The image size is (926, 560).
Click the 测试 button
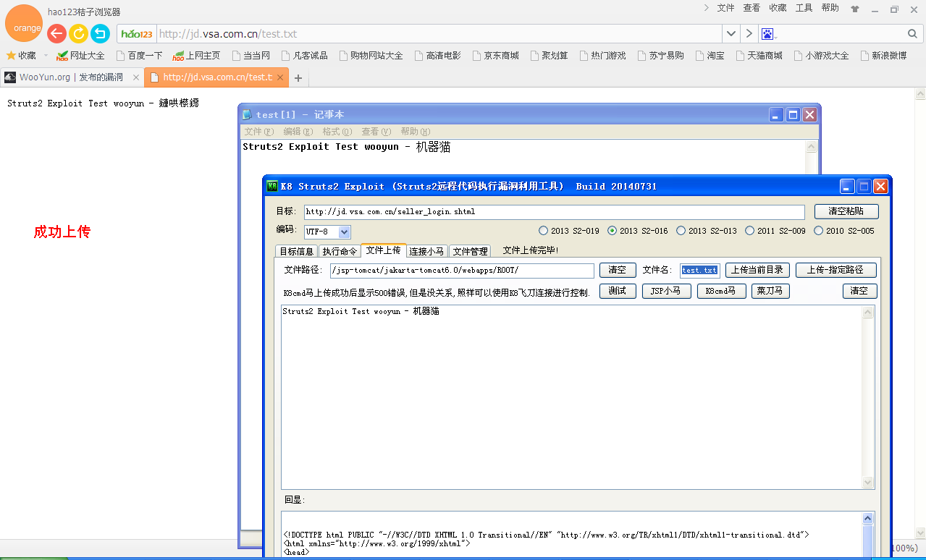pyautogui.click(x=618, y=291)
